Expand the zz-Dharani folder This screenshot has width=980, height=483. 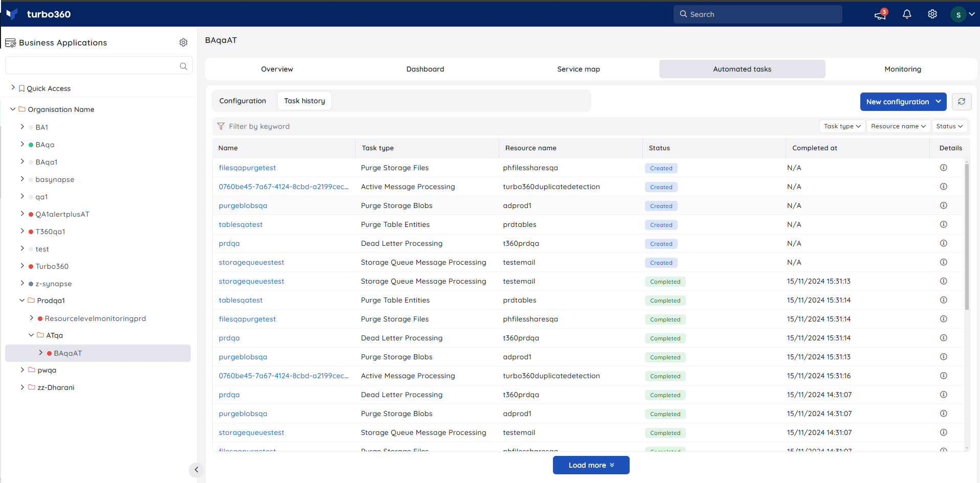click(22, 387)
